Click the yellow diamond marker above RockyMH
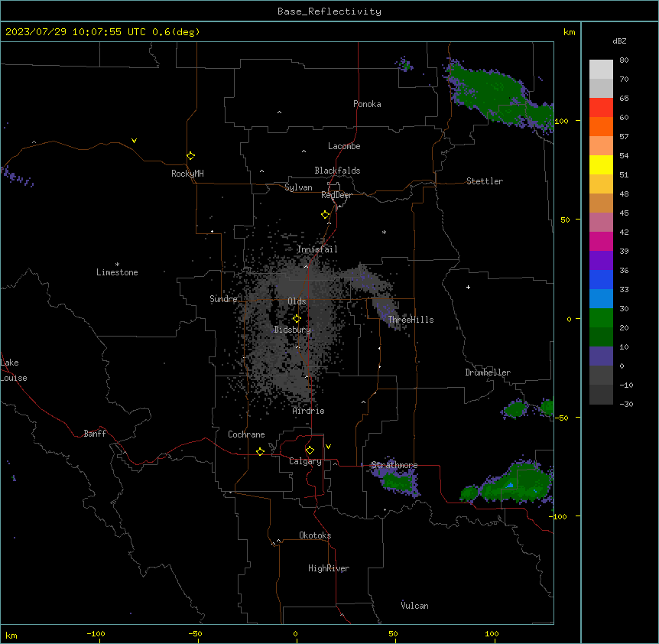This screenshot has height=644, width=659. (x=190, y=156)
